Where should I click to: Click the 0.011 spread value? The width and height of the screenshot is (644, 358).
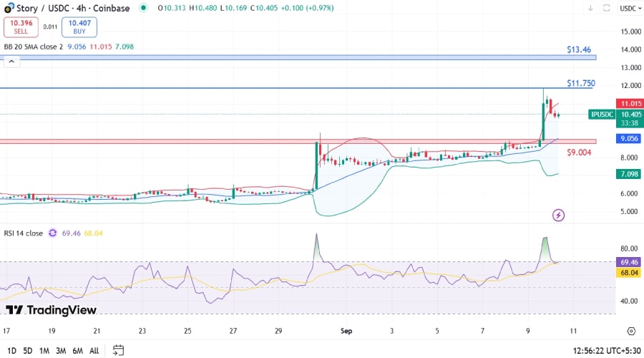click(50, 26)
